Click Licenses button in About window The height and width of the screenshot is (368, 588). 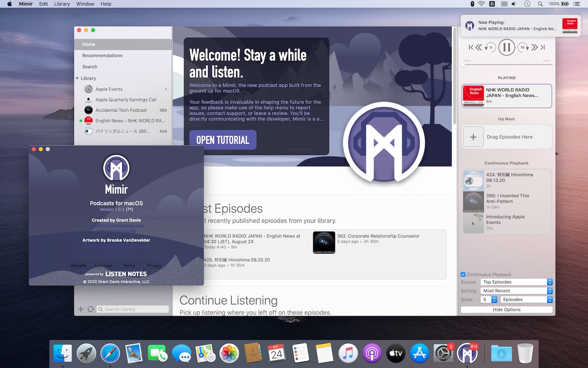(x=104, y=265)
